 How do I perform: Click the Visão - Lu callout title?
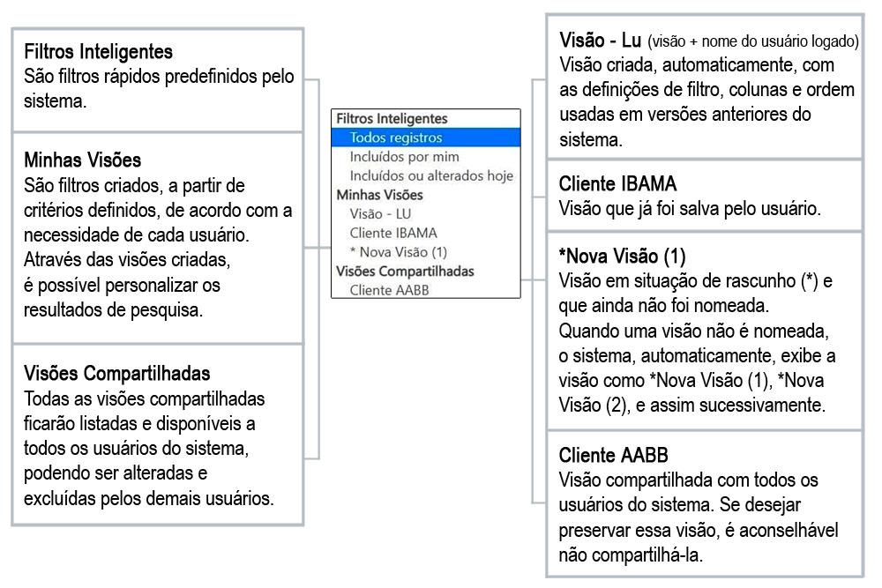click(600, 41)
